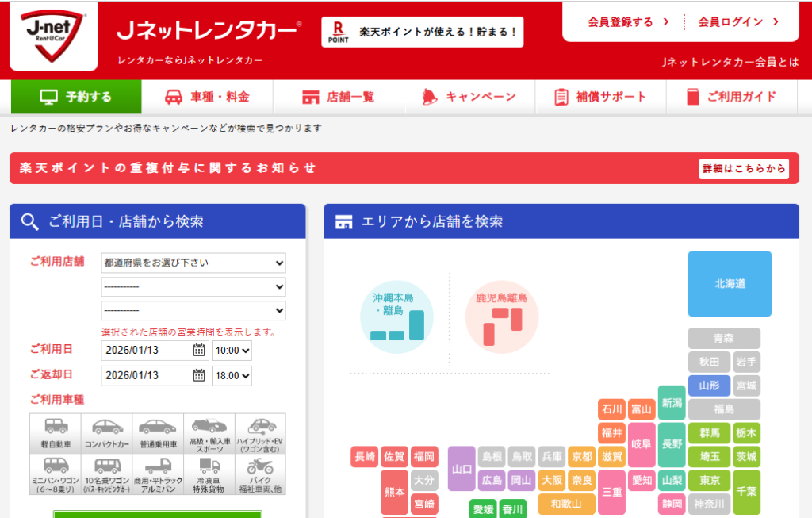Select the バイク motorcycle vehicle icon
This screenshot has height=518, width=812.
point(260,474)
